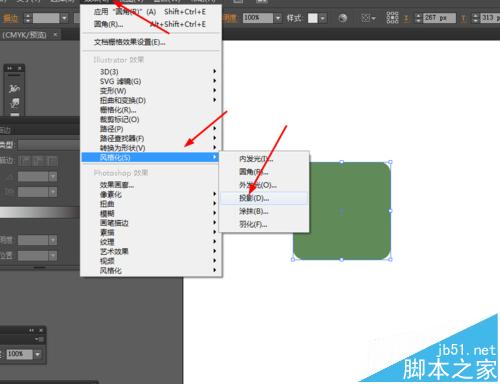Expand the 路径查找器(F) submenu

point(150,138)
